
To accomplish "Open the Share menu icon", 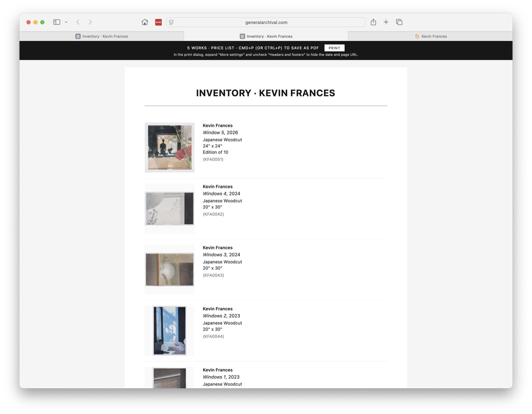I will tap(374, 22).
